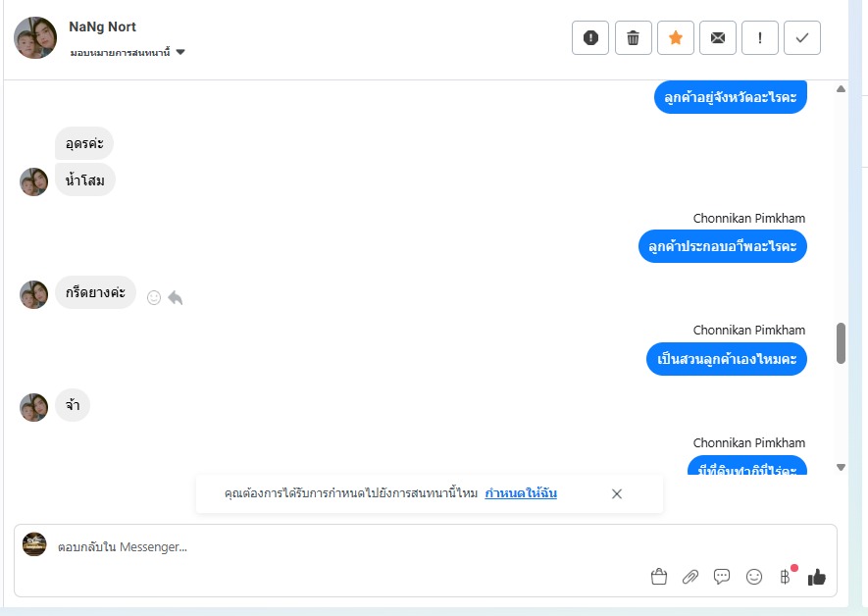
Task: Attach a file with the paperclip icon
Action: click(x=690, y=577)
